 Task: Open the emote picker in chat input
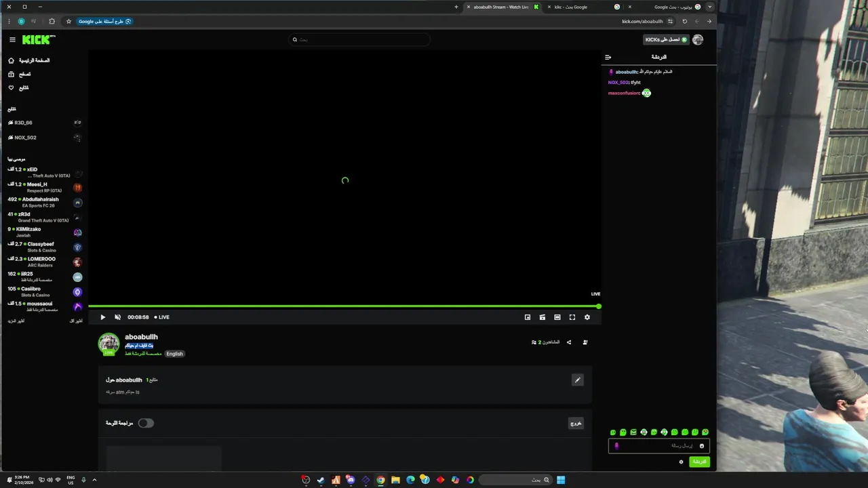[702, 446]
